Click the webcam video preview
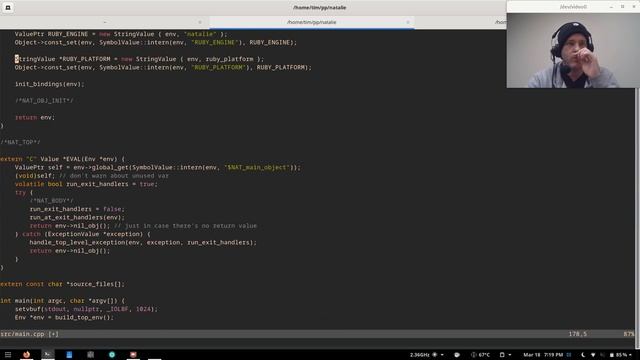This screenshot has width=640, height=360. pyautogui.click(x=573, y=50)
